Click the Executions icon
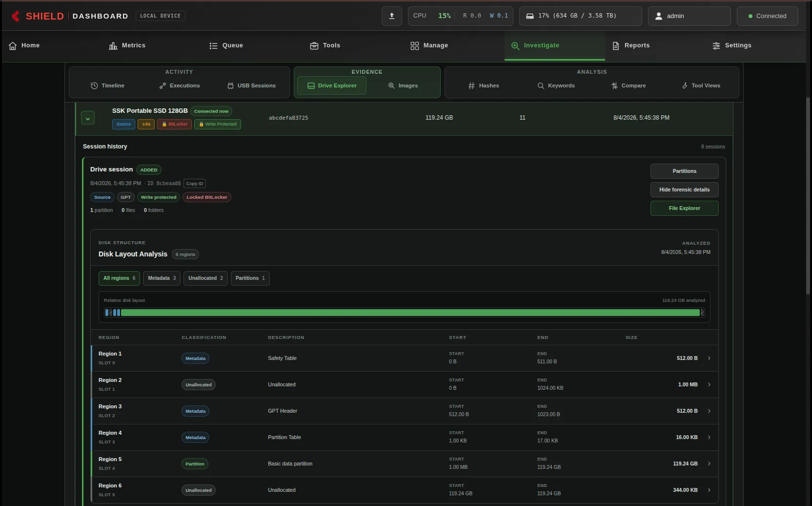812x506 pixels. pyautogui.click(x=162, y=85)
